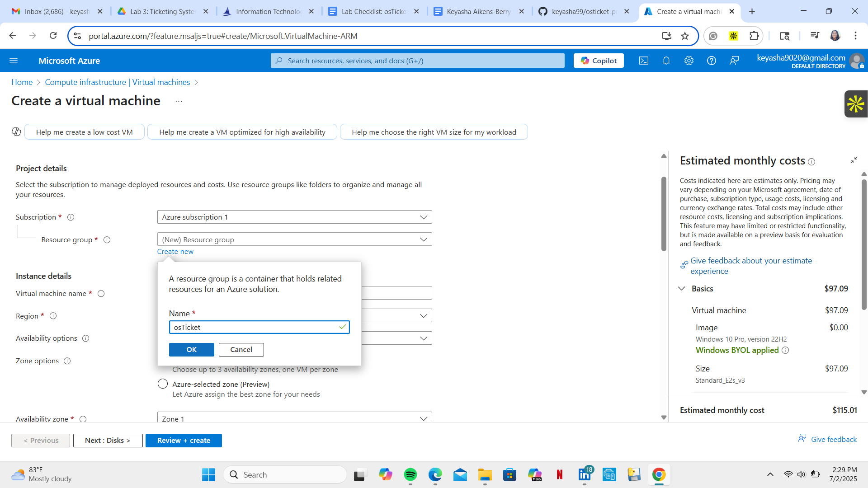Reload the page in Chrome
The width and height of the screenshot is (868, 488).
click(x=53, y=36)
